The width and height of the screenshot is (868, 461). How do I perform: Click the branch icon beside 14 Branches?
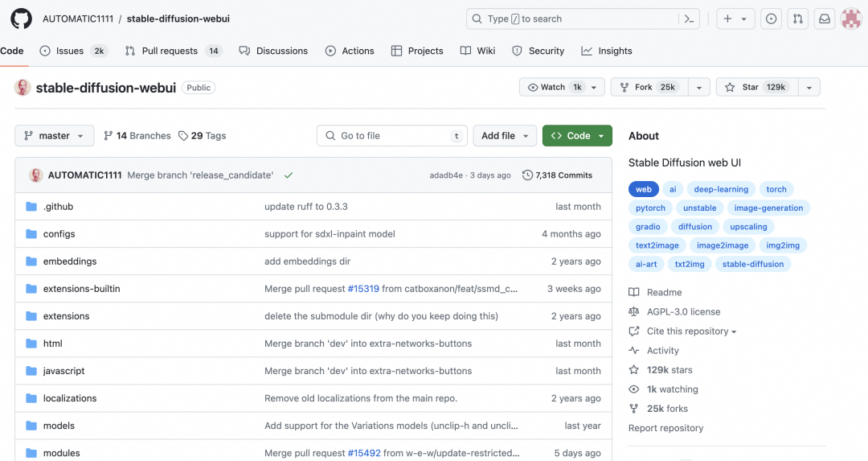[x=108, y=136]
